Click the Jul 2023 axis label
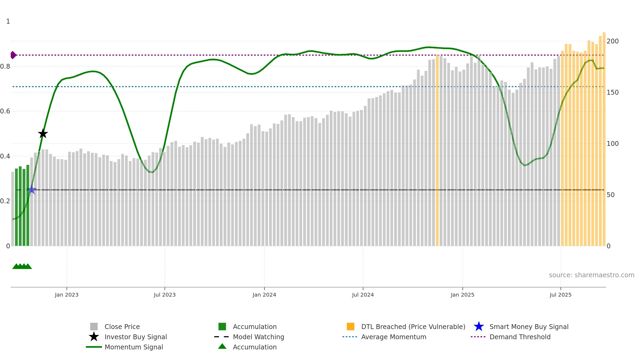 pos(164,295)
